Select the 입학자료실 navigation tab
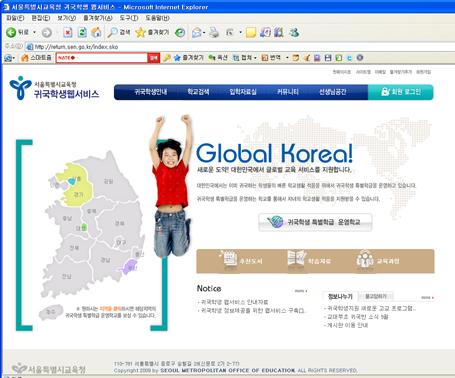Screen dimensions: 455x378 tap(243, 92)
